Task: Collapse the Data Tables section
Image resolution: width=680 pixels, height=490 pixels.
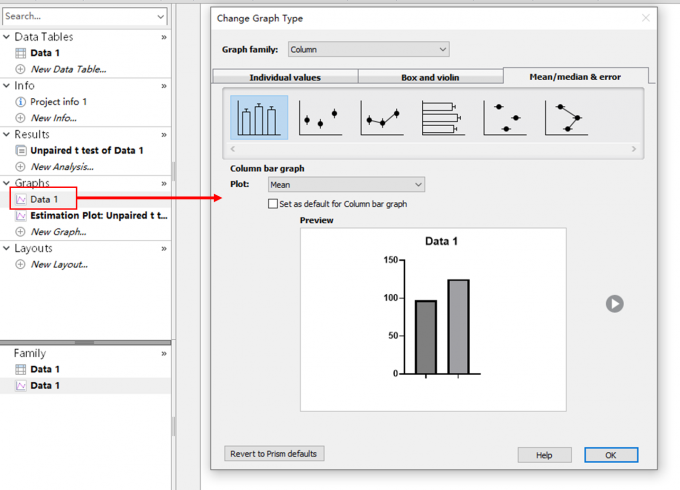Action: [7, 37]
